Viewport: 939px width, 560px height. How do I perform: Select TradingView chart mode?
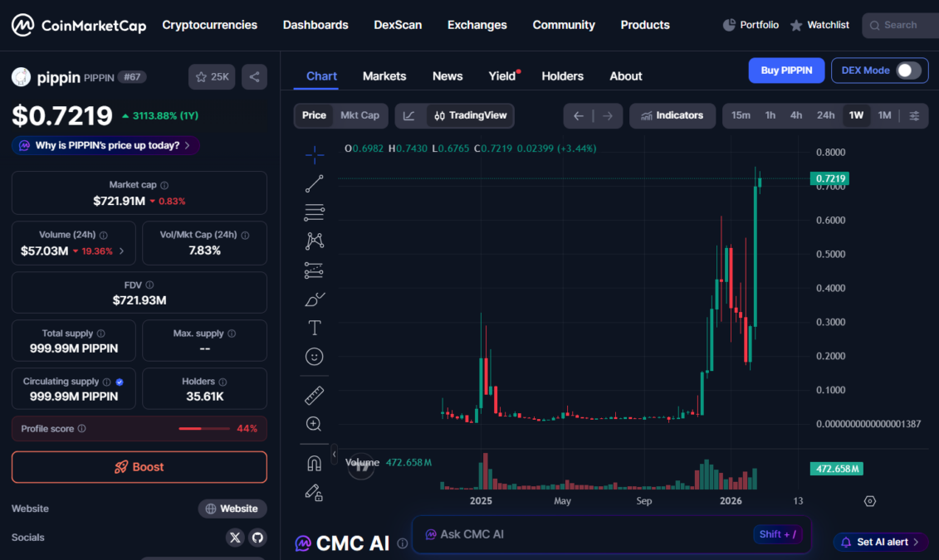(x=470, y=115)
